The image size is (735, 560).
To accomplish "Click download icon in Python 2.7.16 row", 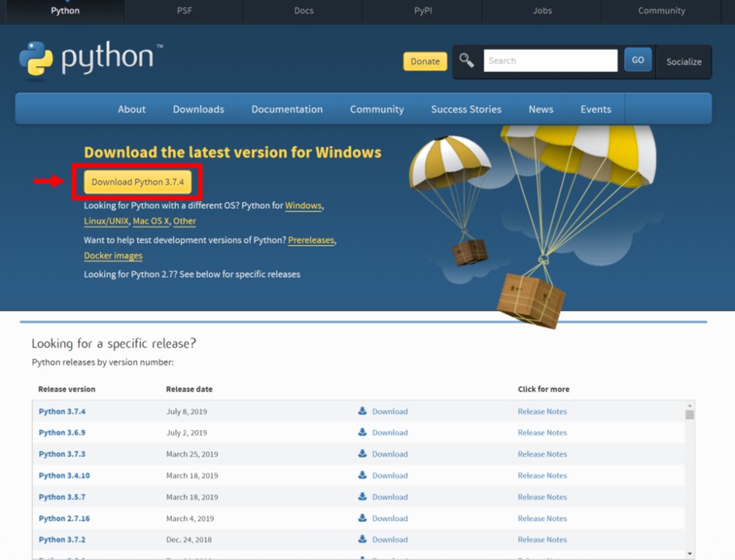I will pyautogui.click(x=362, y=518).
